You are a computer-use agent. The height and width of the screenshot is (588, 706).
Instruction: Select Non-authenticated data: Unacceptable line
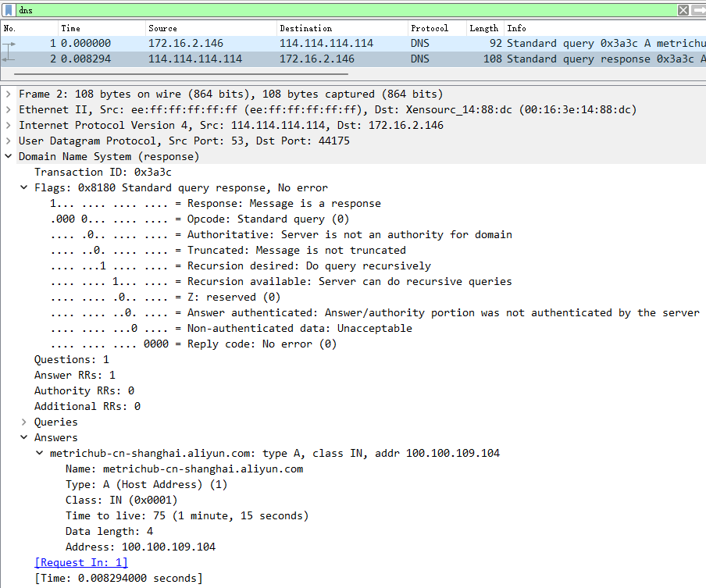(231, 328)
